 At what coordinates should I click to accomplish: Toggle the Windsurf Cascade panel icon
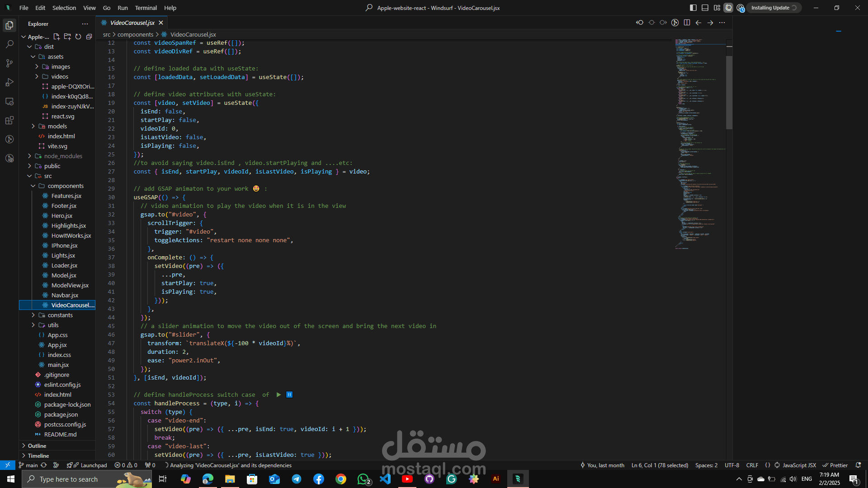click(x=728, y=8)
